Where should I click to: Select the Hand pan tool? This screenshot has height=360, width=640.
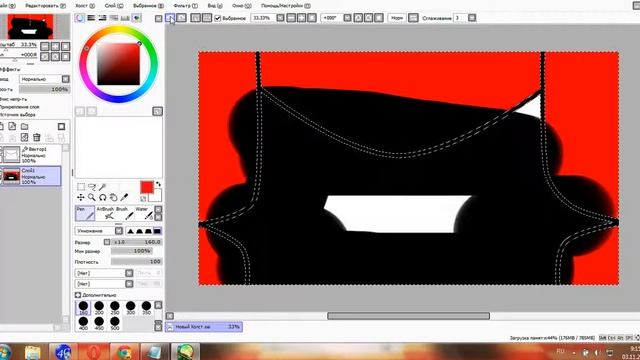pyautogui.click(x=113, y=198)
